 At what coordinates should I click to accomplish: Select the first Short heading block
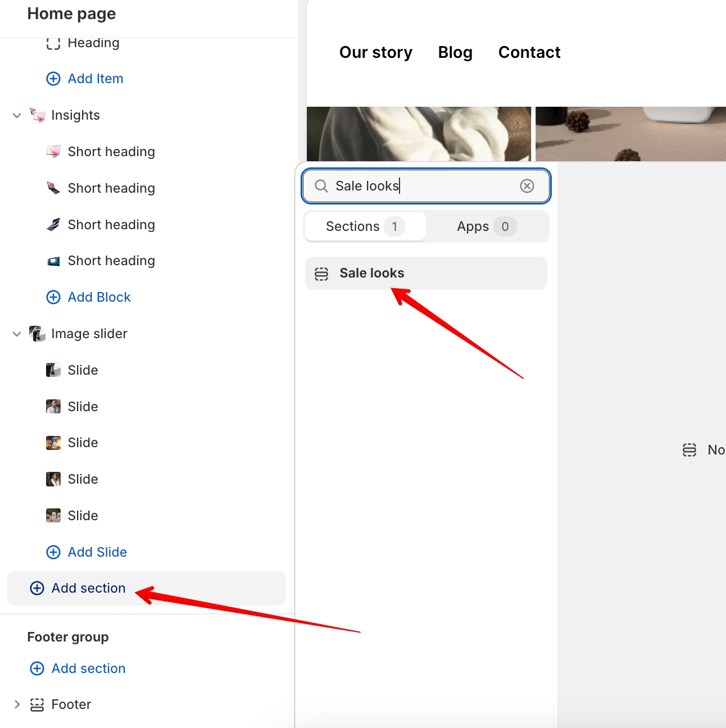point(111,152)
